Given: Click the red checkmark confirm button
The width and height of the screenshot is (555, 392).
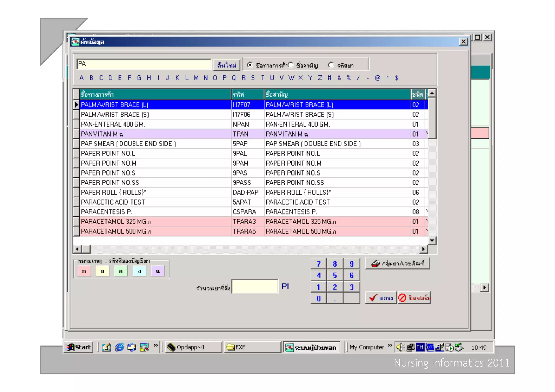Looking at the screenshot, I should point(381,298).
